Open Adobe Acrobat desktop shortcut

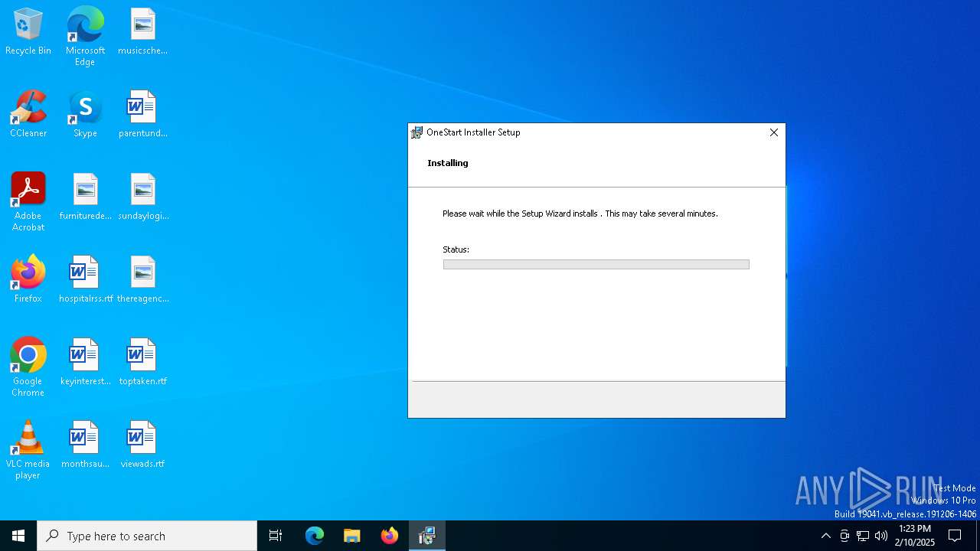click(x=28, y=202)
